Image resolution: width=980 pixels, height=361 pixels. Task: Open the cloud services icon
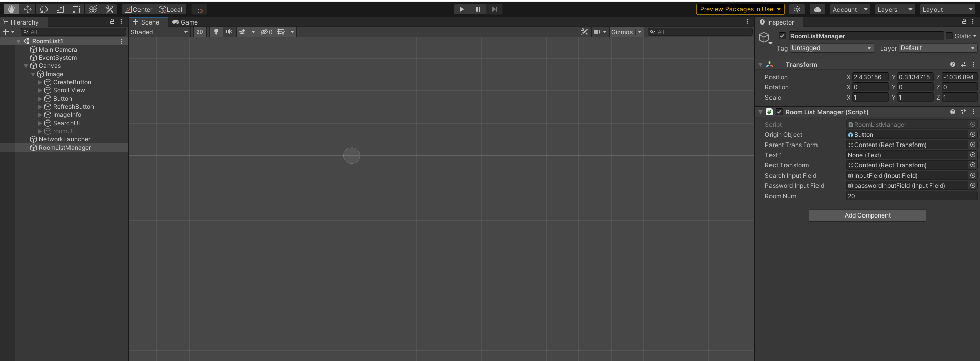[x=818, y=9]
